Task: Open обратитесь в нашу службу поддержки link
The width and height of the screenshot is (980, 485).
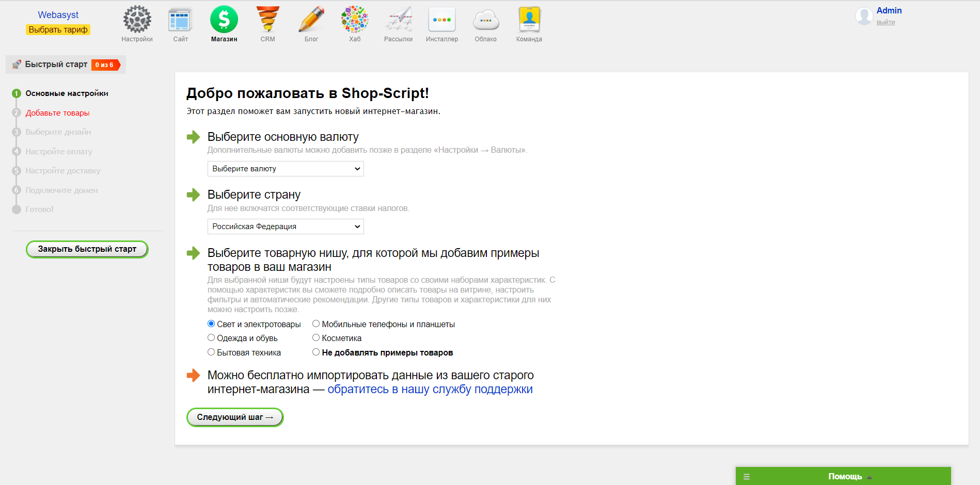Action: [x=430, y=389]
